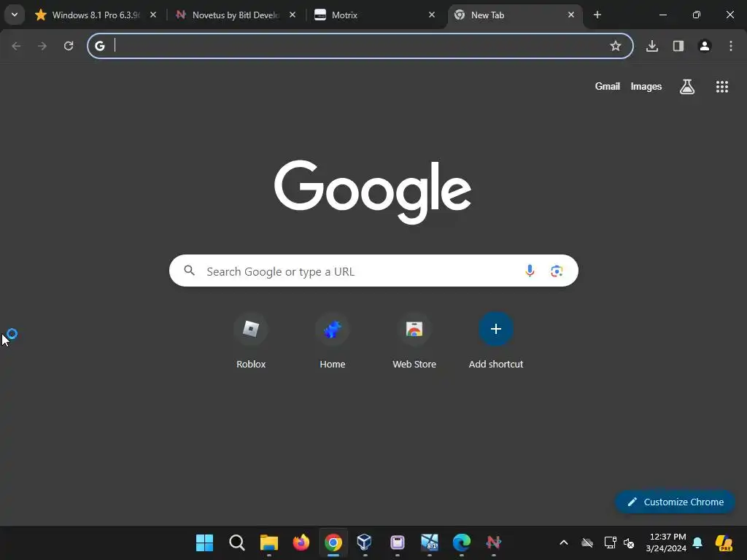The image size is (747, 560).
Task: Switch to the Motrix tab
Action: tap(375, 15)
